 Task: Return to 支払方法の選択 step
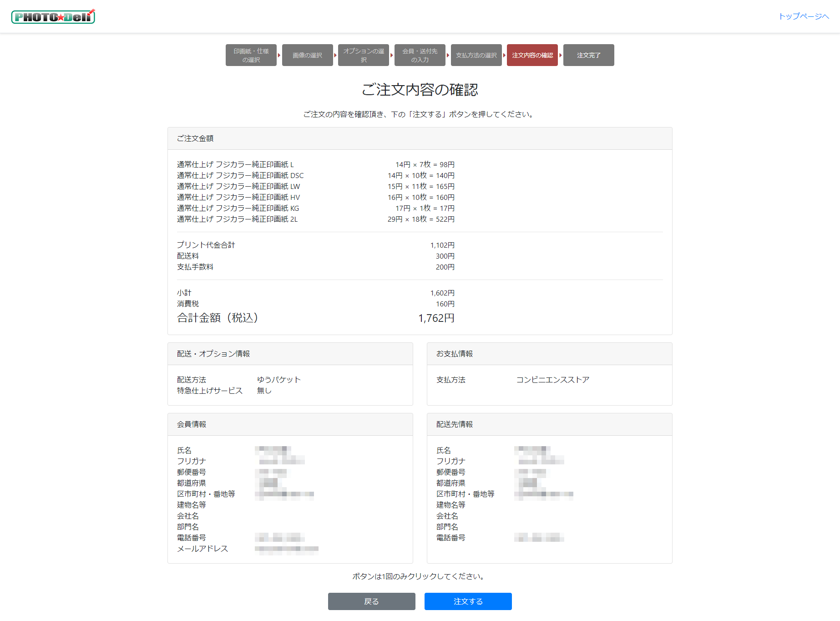tap(476, 55)
